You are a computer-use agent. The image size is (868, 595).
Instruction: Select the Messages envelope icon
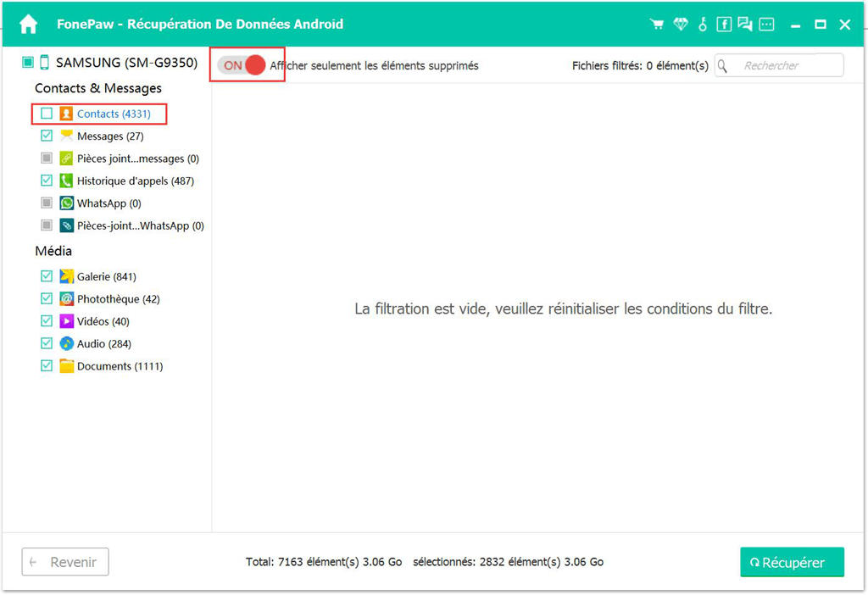(66, 136)
